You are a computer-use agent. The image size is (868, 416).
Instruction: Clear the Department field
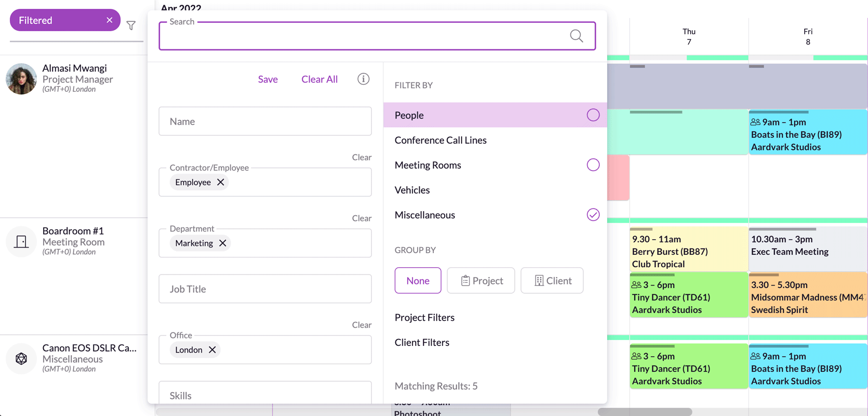362,218
